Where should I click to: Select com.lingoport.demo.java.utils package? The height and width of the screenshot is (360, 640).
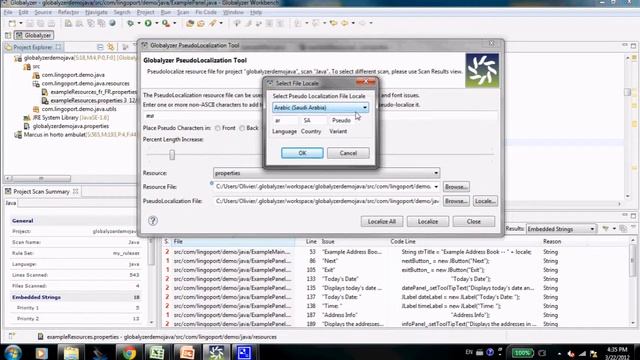[79, 109]
